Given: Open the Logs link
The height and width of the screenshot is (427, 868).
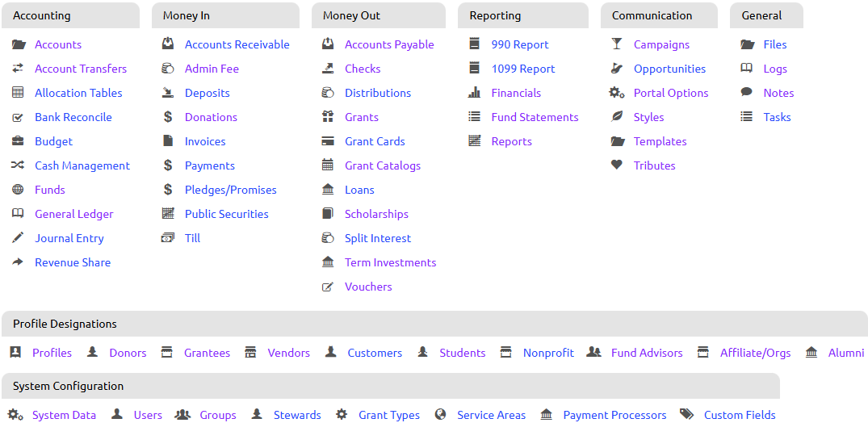Looking at the screenshot, I should click(775, 69).
